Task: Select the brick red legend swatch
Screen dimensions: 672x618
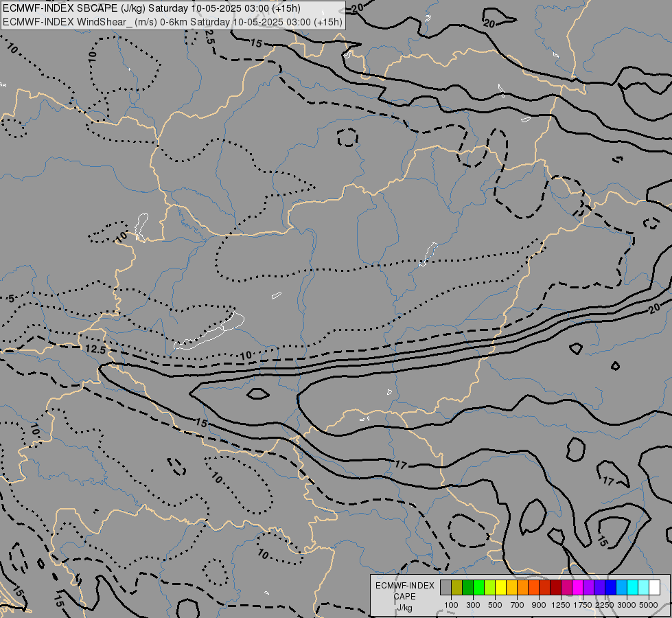Action: pyautogui.click(x=545, y=588)
